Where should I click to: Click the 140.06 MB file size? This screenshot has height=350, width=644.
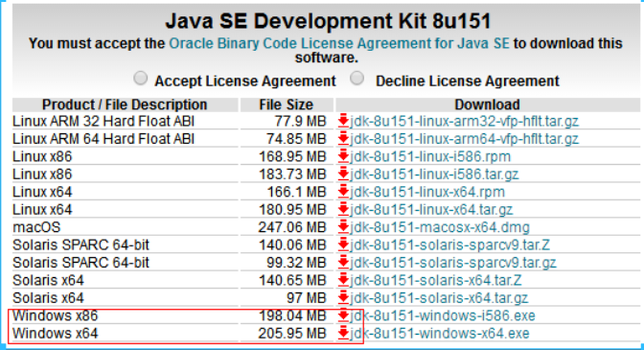tap(292, 245)
